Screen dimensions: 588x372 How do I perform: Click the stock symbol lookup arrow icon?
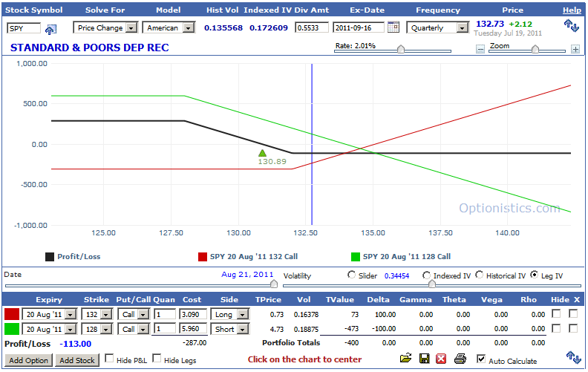point(50,29)
